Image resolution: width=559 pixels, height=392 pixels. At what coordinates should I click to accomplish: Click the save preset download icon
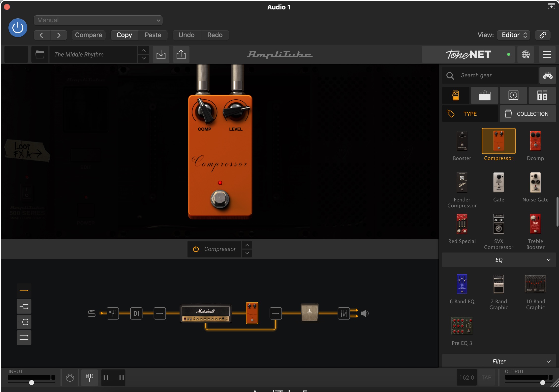coord(161,54)
